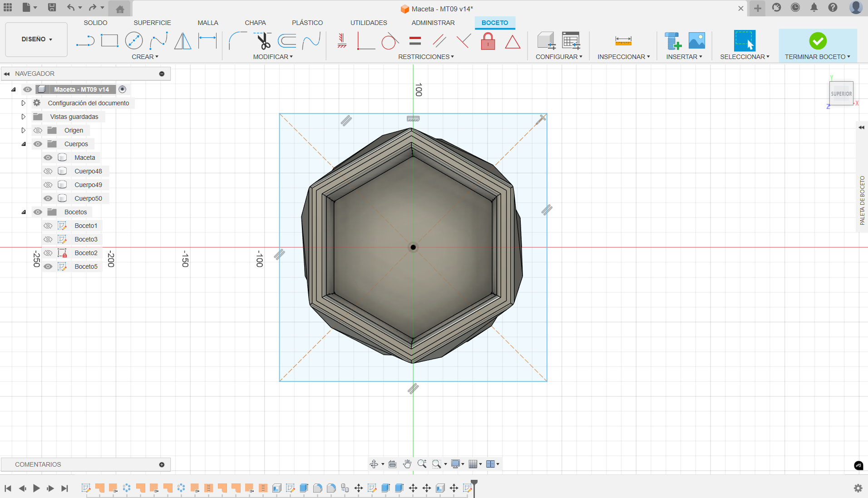868x498 pixels.
Task: Apply the Fix/Unfix lock constraint
Action: click(488, 41)
